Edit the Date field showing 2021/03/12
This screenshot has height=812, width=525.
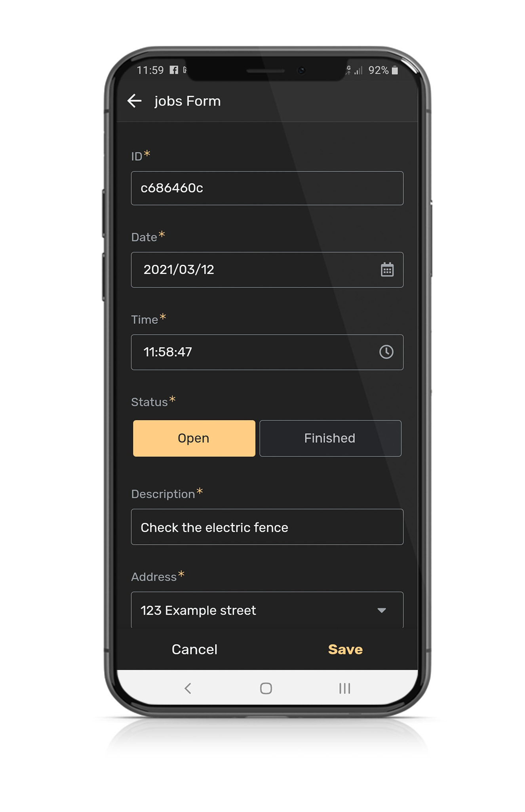(267, 269)
